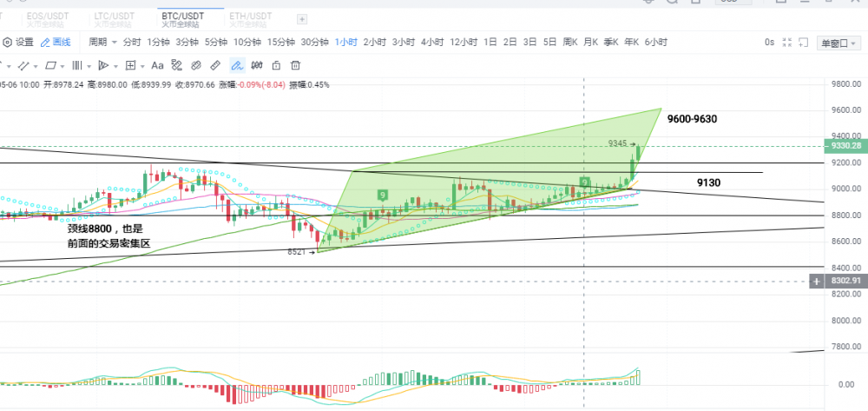Choose the 周K weekly candlestick period
The height and width of the screenshot is (411, 868).
(569, 42)
